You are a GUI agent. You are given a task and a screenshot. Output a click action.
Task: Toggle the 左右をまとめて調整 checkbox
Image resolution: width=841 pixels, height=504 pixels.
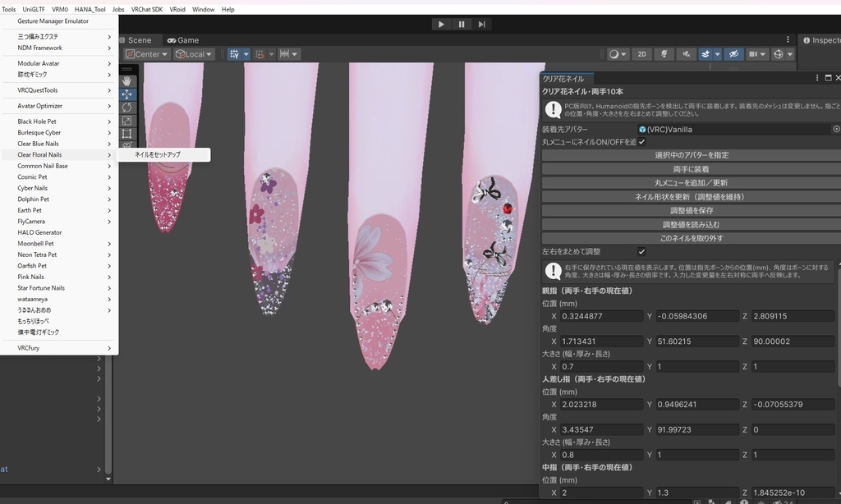pos(641,251)
